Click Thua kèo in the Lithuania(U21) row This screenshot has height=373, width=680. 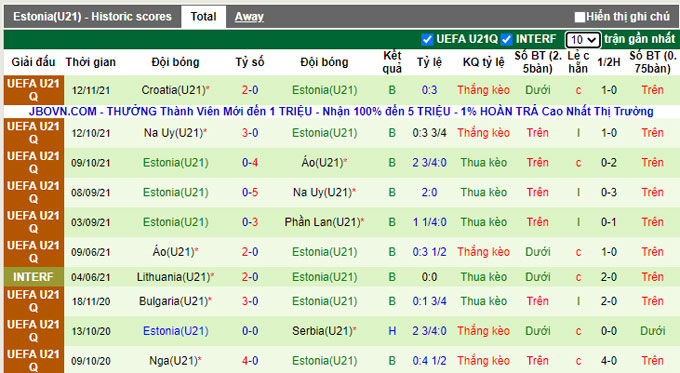coord(483,277)
